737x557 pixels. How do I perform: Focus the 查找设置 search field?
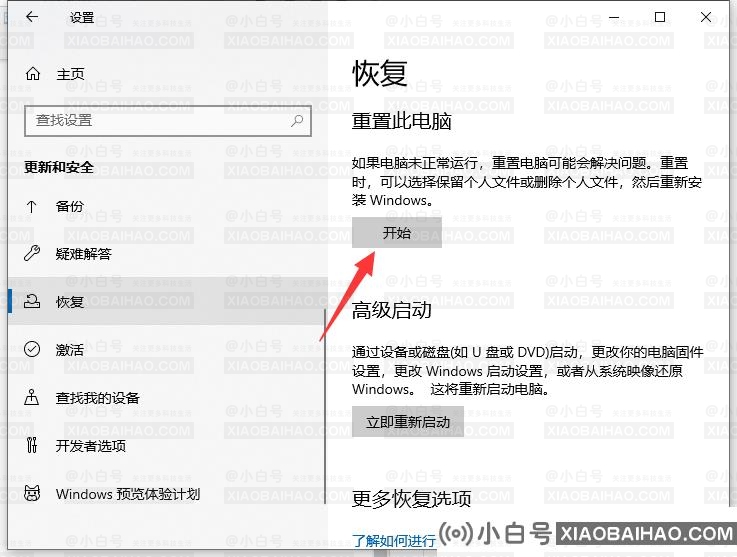168,121
